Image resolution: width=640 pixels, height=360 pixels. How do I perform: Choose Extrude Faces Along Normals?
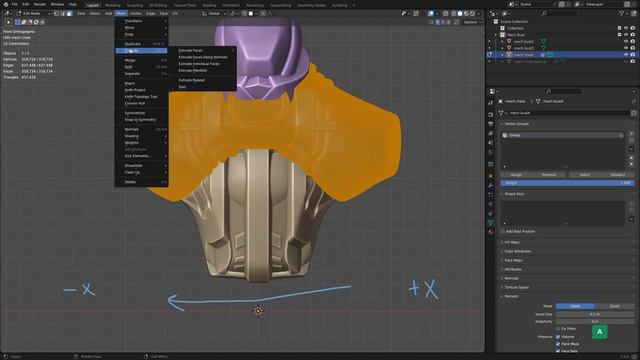203,57
